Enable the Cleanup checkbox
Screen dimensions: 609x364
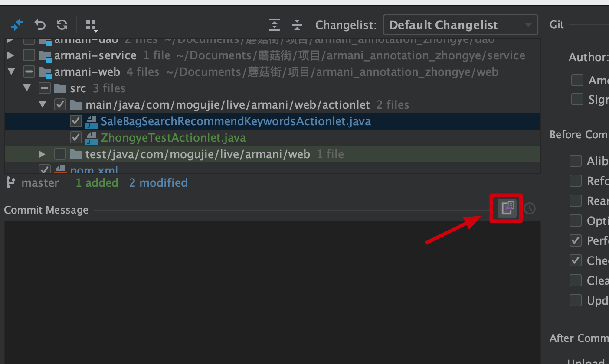tap(575, 280)
